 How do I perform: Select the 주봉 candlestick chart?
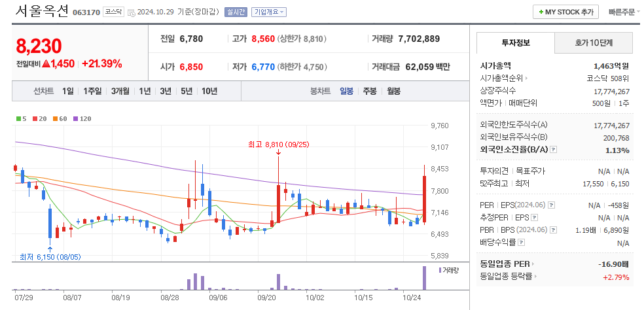370,91
